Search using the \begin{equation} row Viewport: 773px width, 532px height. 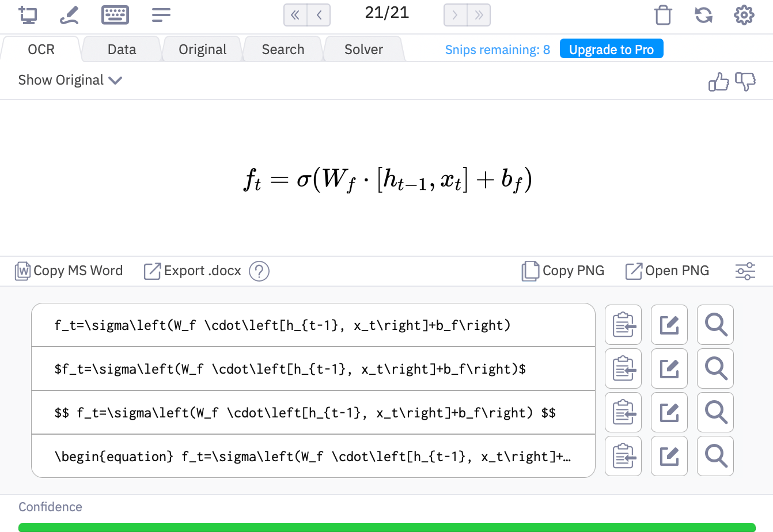[715, 456]
